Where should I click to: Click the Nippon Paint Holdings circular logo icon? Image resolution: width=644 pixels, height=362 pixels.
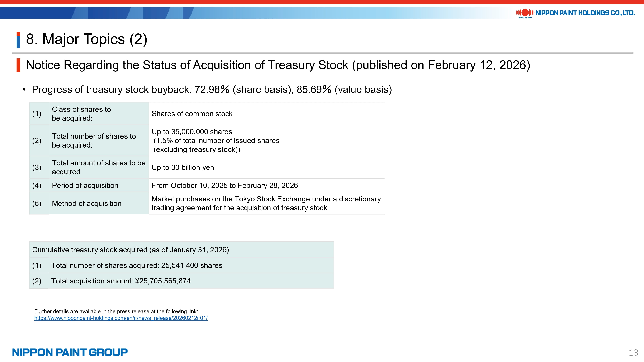click(x=525, y=13)
